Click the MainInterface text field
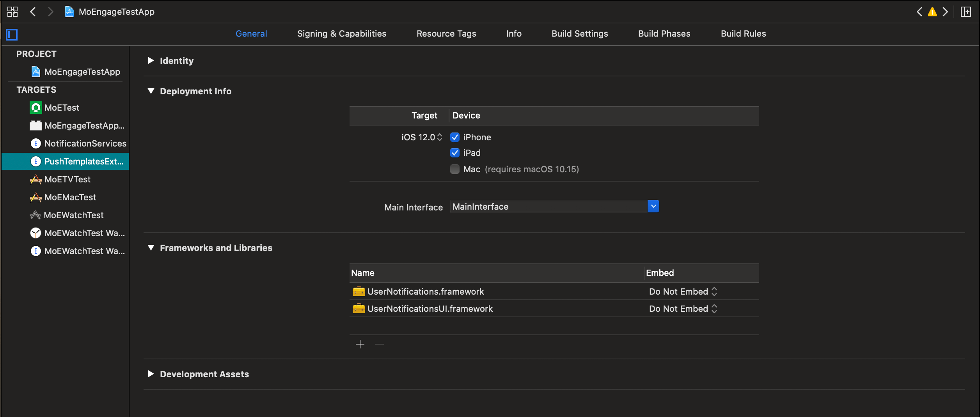This screenshot has width=980, height=417. click(549, 206)
